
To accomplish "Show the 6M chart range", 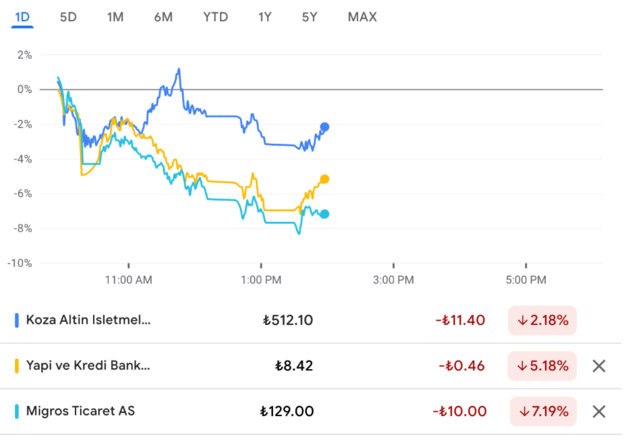I will point(163,17).
